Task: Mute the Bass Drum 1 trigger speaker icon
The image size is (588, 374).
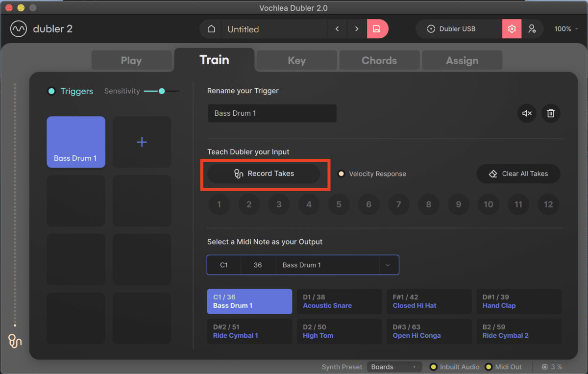Action: click(x=527, y=113)
